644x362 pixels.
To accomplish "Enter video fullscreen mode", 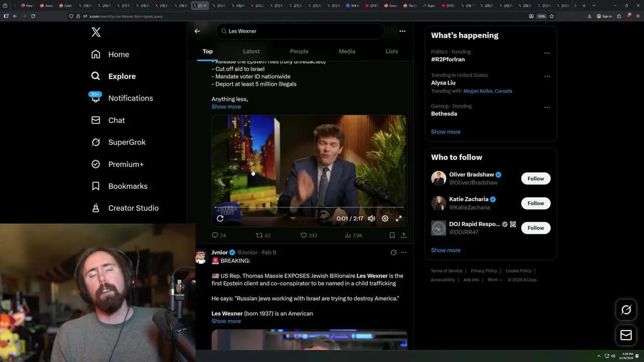I will pyautogui.click(x=398, y=218).
